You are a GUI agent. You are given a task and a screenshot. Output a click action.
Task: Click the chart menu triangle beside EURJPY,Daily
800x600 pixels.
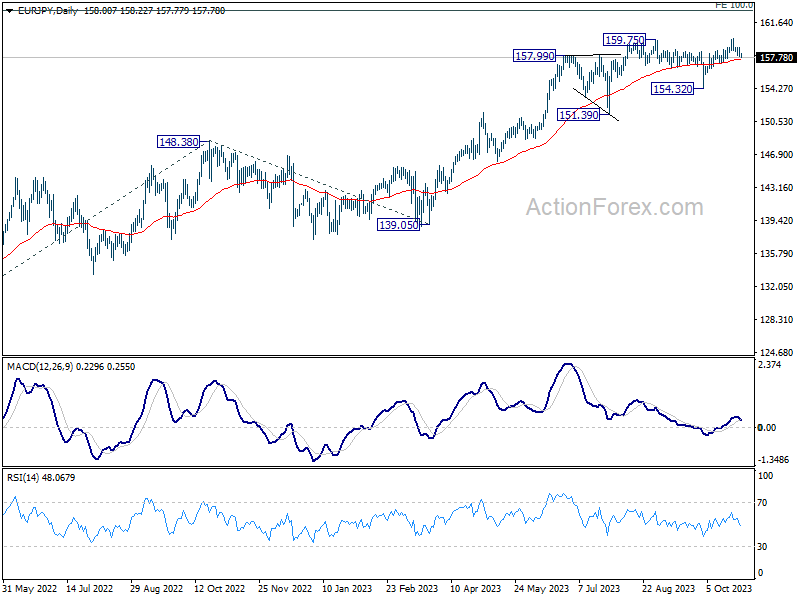coord(10,11)
